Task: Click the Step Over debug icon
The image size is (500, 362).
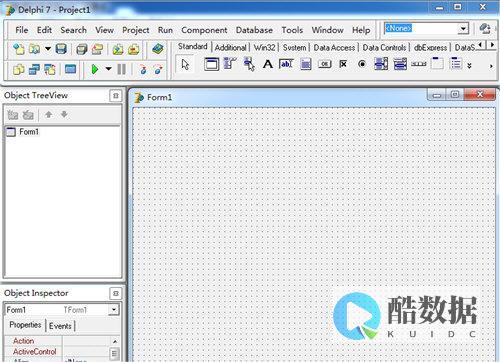Action: (x=158, y=70)
